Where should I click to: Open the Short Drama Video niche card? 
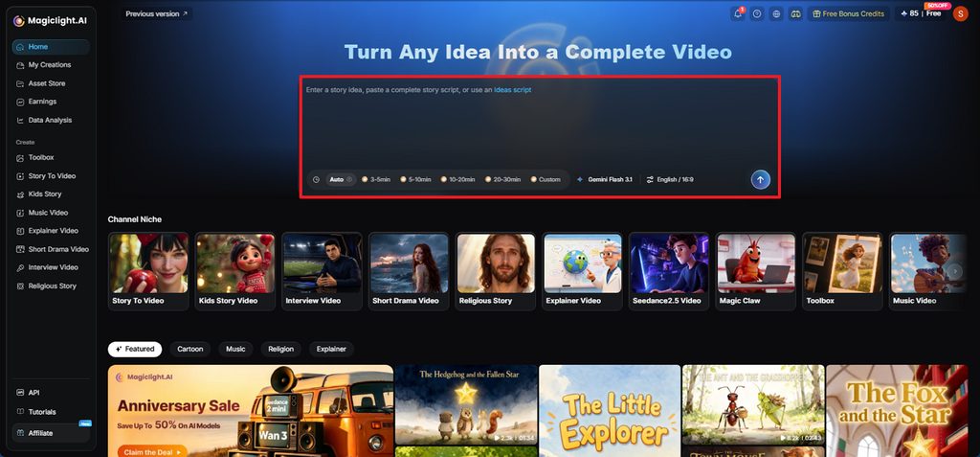tap(409, 271)
